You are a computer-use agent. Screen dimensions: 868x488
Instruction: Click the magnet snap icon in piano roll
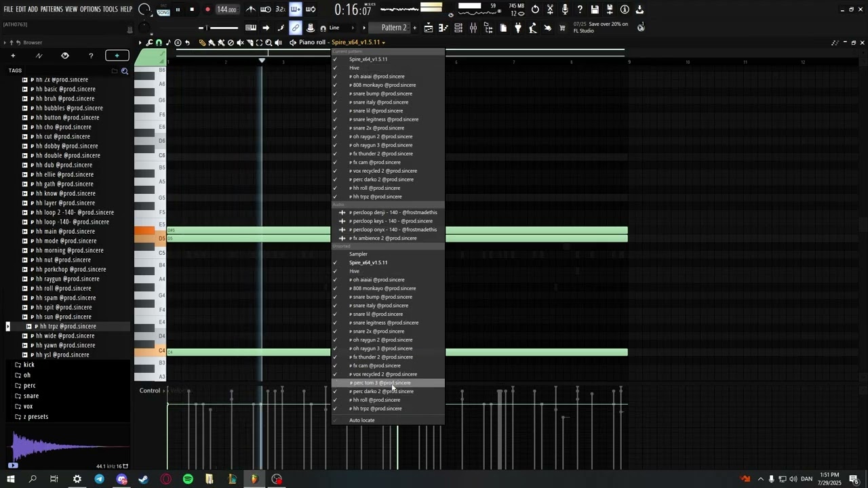[159, 43]
